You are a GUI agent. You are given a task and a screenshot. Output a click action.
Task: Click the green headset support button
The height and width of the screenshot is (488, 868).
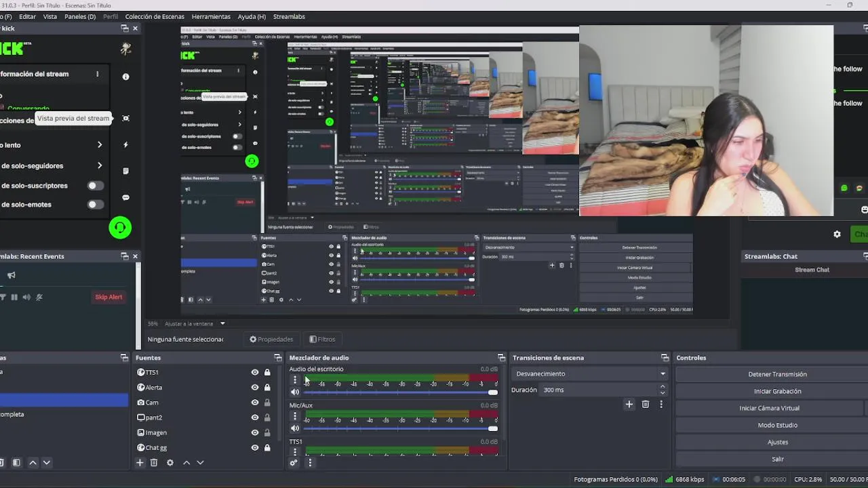[x=120, y=228]
